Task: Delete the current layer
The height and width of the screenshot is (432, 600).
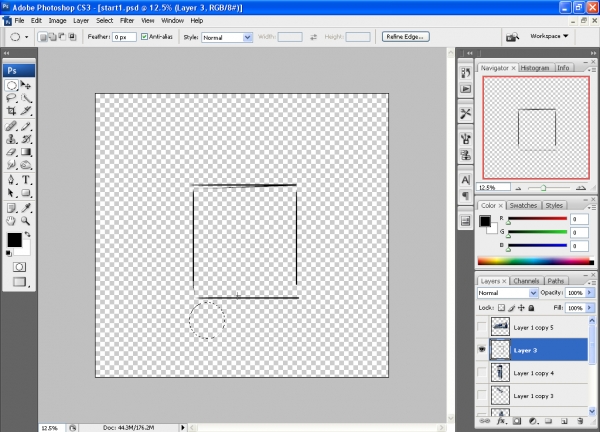Action: (x=580, y=421)
